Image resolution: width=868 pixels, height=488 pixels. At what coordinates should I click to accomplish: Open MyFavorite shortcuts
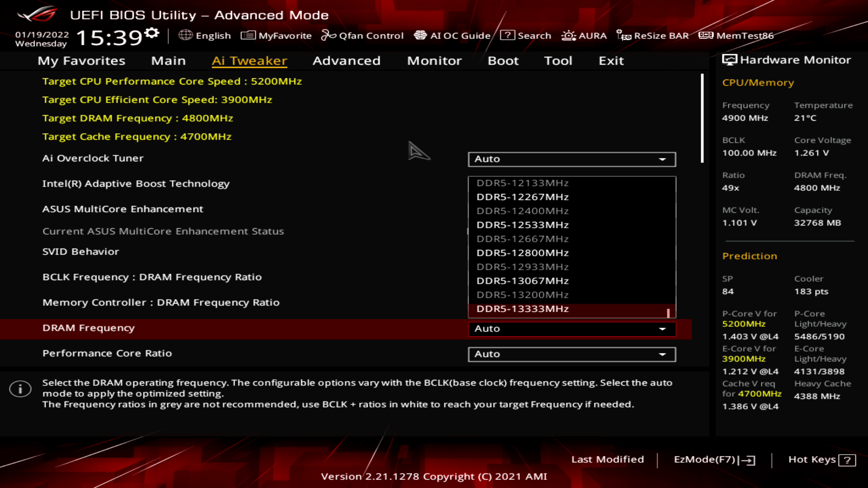point(276,35)
